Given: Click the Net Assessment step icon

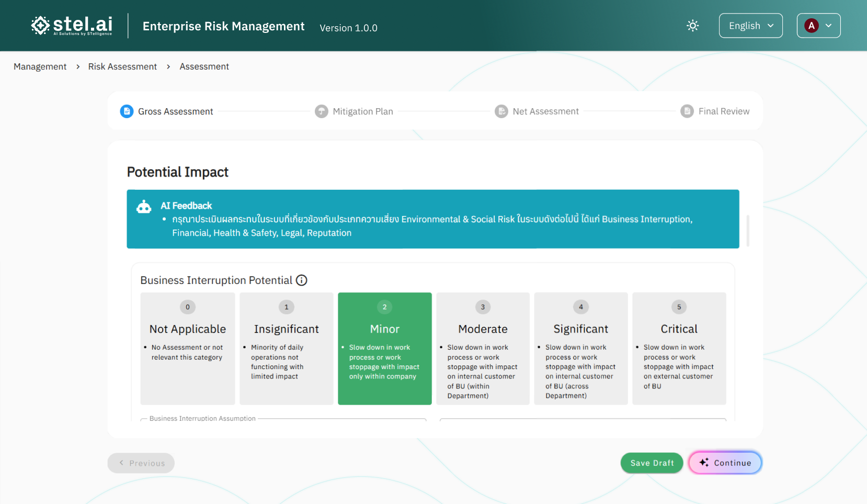Looking at the screenshot, I should 501,111.
